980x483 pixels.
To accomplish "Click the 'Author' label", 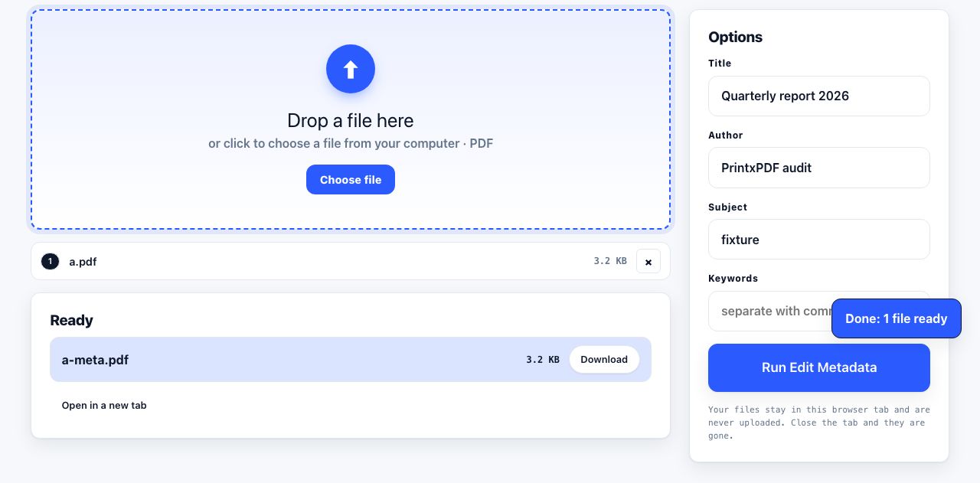I will [x=726, y=135].
